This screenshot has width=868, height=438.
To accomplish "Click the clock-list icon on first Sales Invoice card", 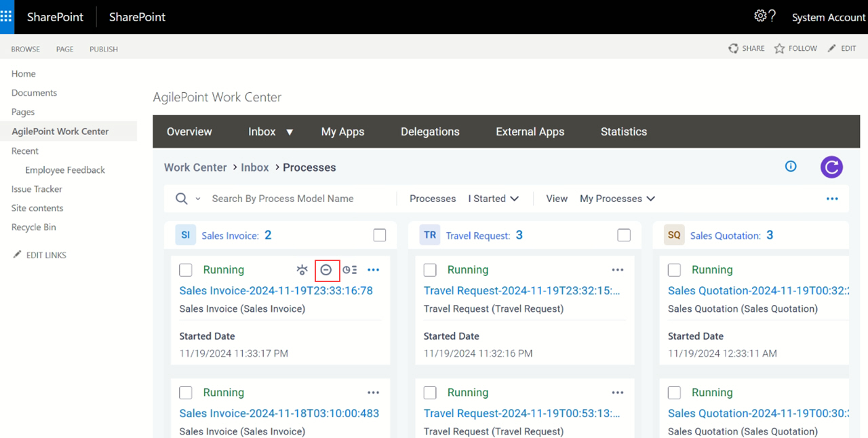I will pyautogui.click(x=350, y=270).
